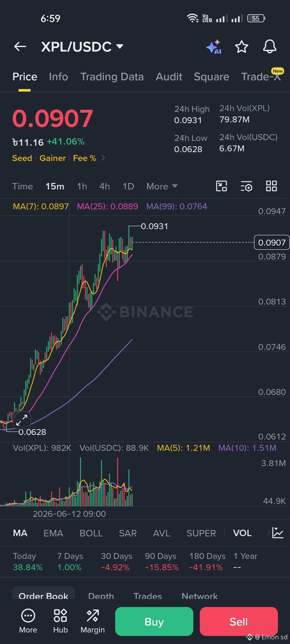This screenshot has width=290, height=644.
Task: Tap the 0.0931 high marker on chart
Action: click(x=154, y=226)
